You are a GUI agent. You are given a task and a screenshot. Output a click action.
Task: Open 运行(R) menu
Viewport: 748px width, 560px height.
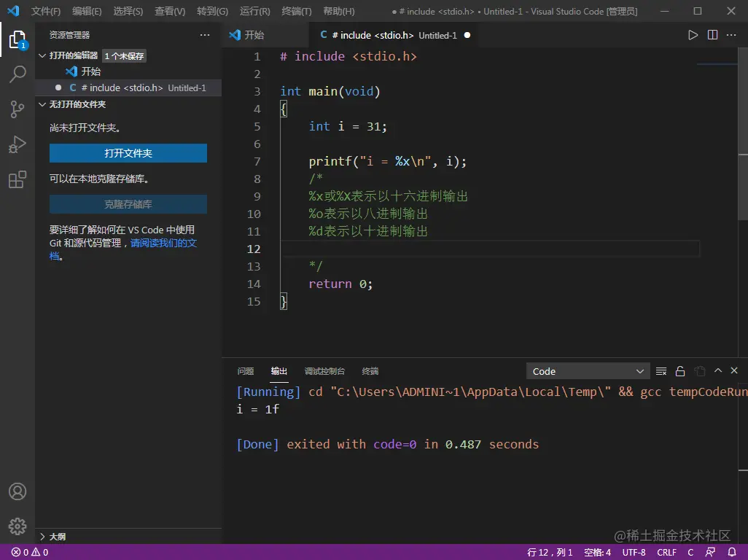click(254, 11)
